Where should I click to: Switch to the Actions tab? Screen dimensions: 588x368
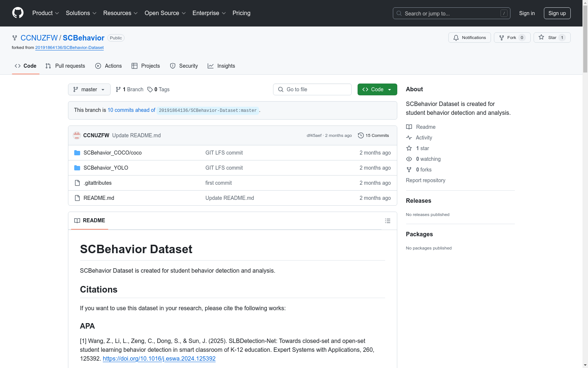[108, 66]
